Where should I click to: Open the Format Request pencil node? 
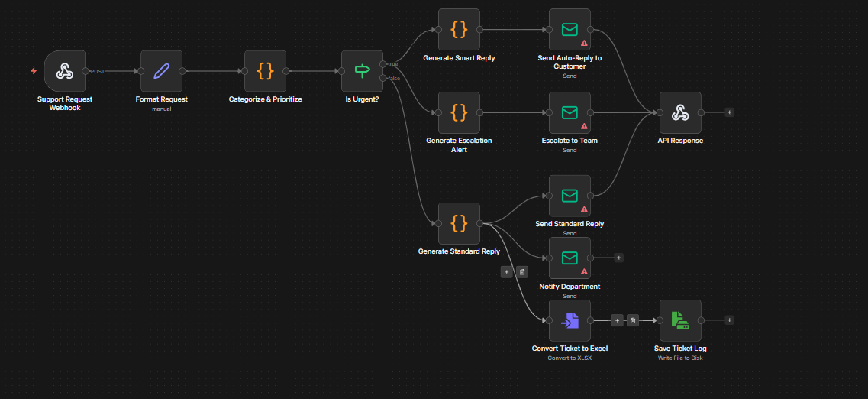161,71
